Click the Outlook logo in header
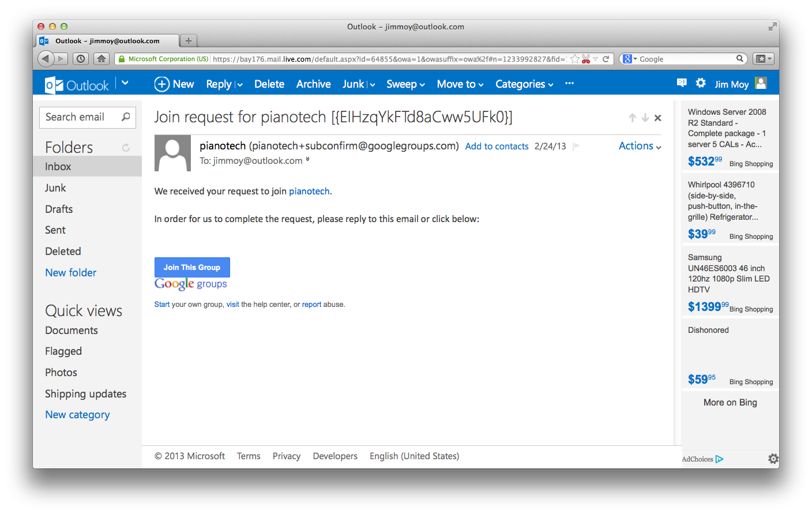Screen dimensions: 812x514 (77, 85)
